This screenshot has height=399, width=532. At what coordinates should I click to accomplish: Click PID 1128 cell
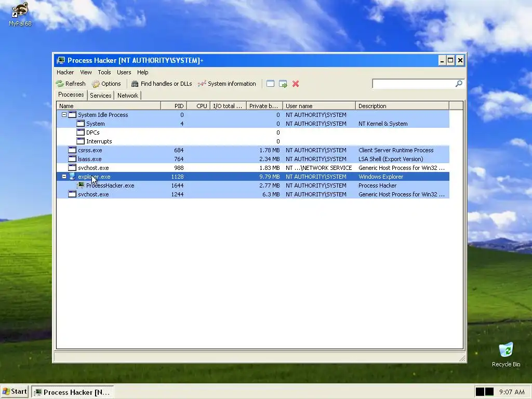click(x=178, y=177)
